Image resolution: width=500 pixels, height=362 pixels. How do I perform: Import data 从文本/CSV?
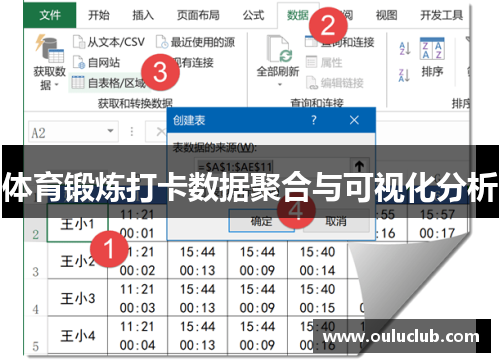click(109, 42)
